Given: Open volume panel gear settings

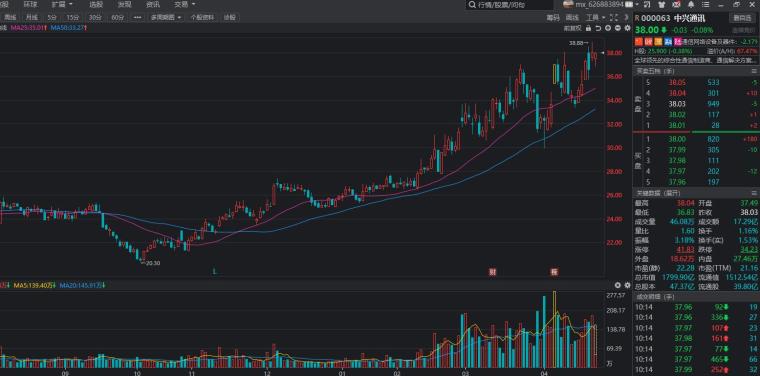Looking at the screenshot, I should (627, 285).
